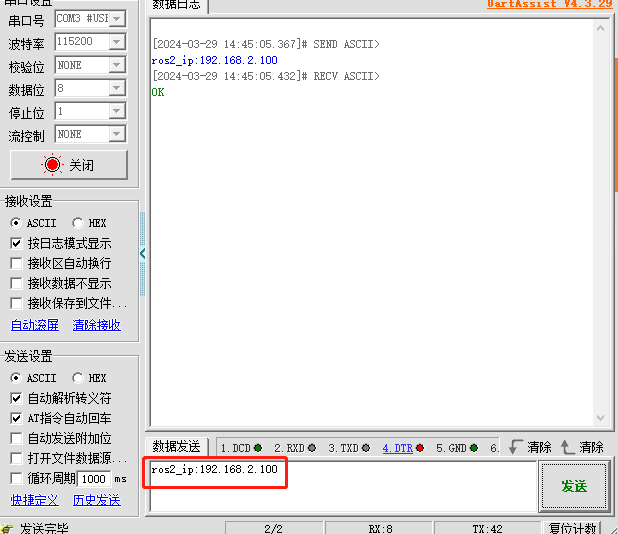The width and height of the screenshot is (618, 534).
Task: Click the 清除 label next to the up-arrow icon
Action: point(591,447)
